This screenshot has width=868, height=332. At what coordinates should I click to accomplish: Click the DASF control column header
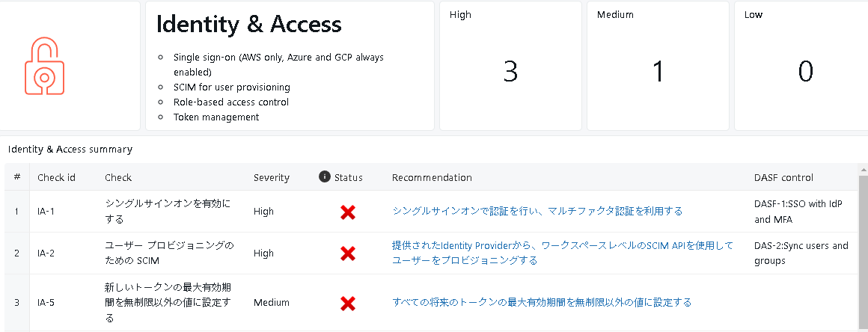783,177
